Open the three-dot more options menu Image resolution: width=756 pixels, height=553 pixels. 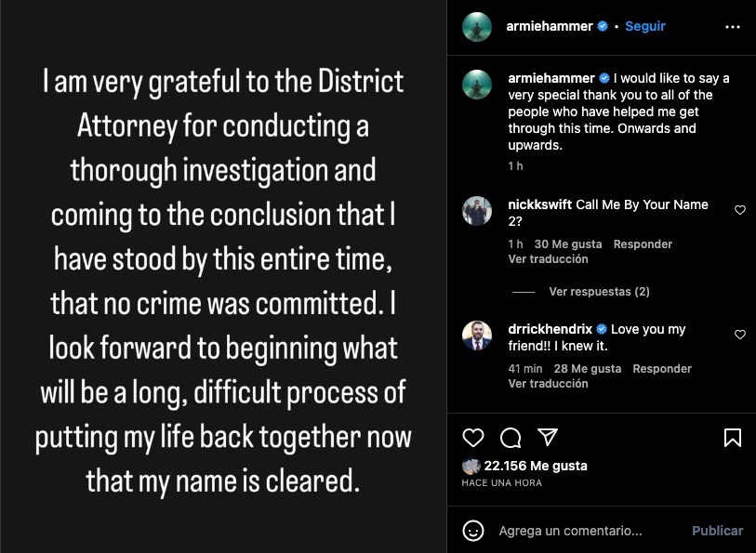[732, 27]
